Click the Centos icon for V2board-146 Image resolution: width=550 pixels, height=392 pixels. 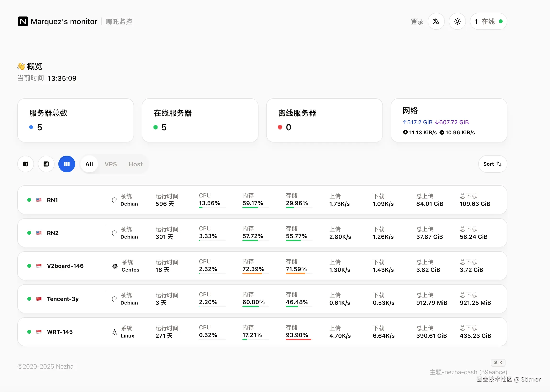coord(115,266)
